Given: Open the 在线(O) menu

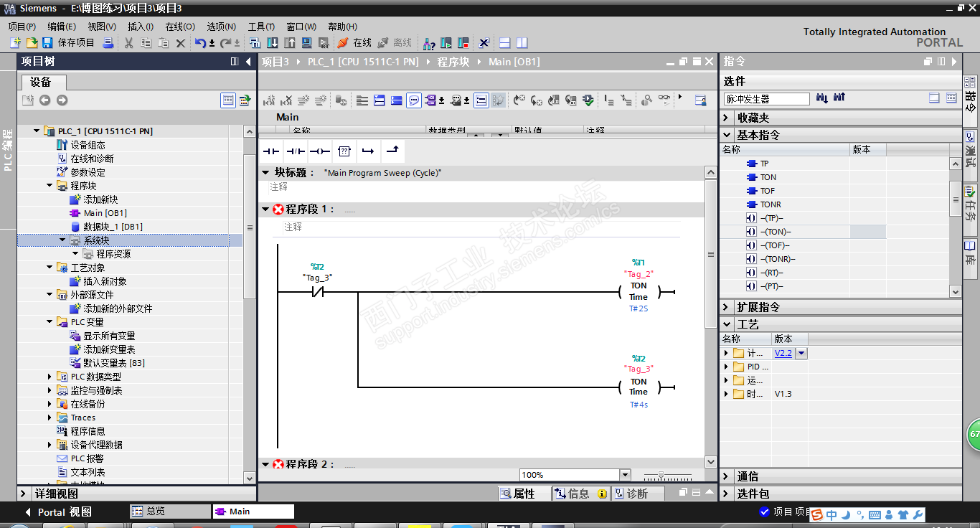Looking at the screenshot, I should coord(180,27).
